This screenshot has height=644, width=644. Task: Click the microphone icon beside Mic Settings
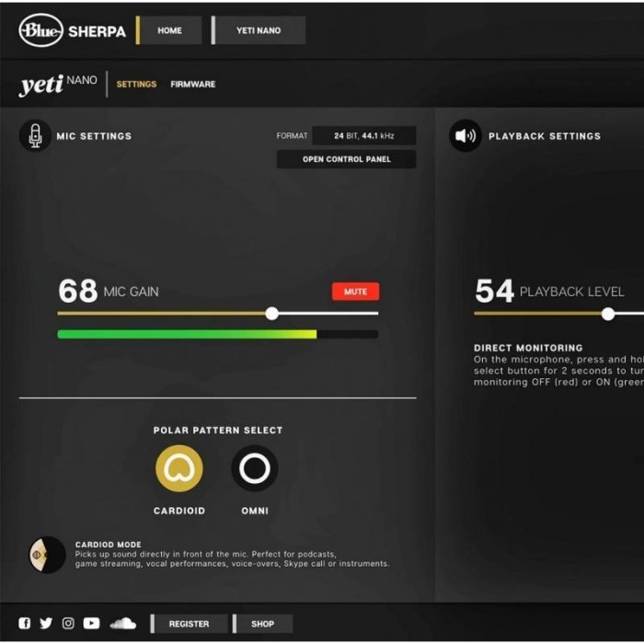35,136
